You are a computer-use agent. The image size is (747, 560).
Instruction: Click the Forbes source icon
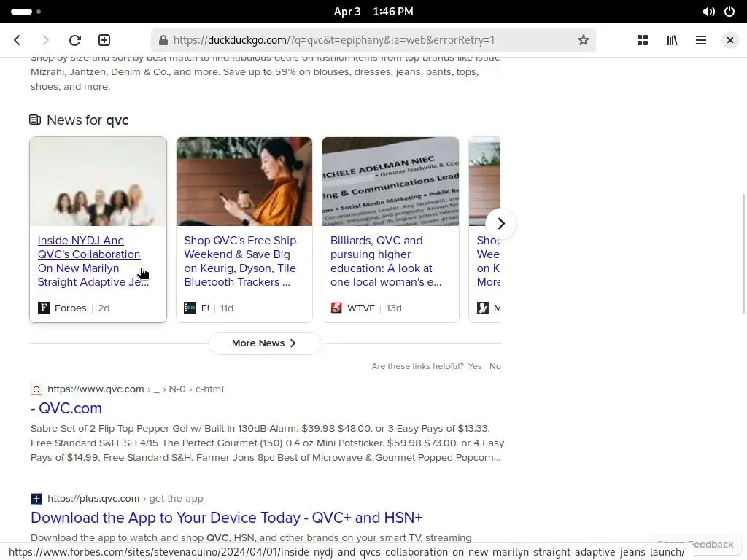44,308
